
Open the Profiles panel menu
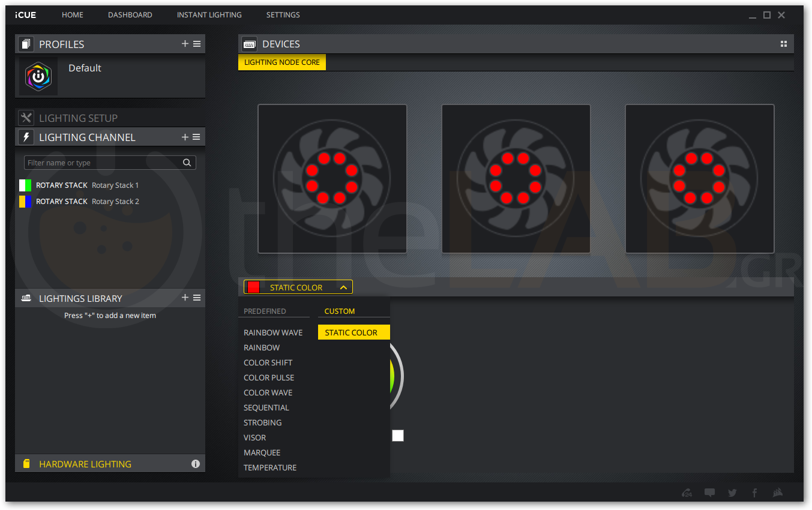(197, 44)
